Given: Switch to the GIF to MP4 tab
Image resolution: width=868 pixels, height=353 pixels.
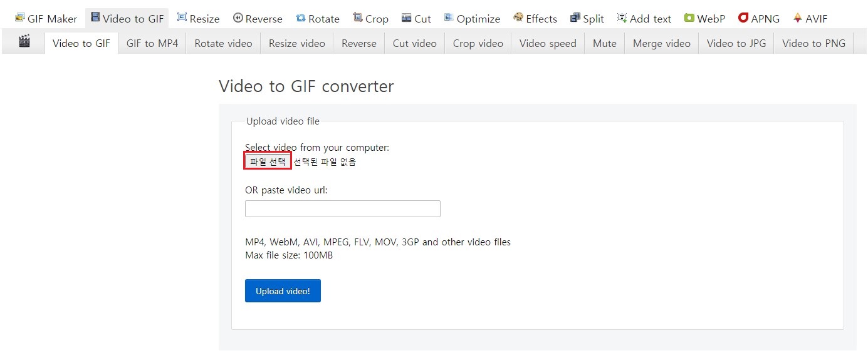Looking at the screenshot, I should [152, 43].
